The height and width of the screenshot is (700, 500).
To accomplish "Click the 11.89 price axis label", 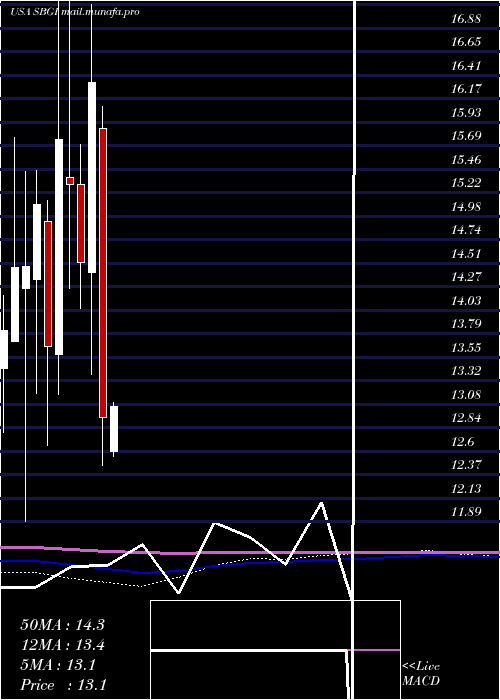I will 466,511.
